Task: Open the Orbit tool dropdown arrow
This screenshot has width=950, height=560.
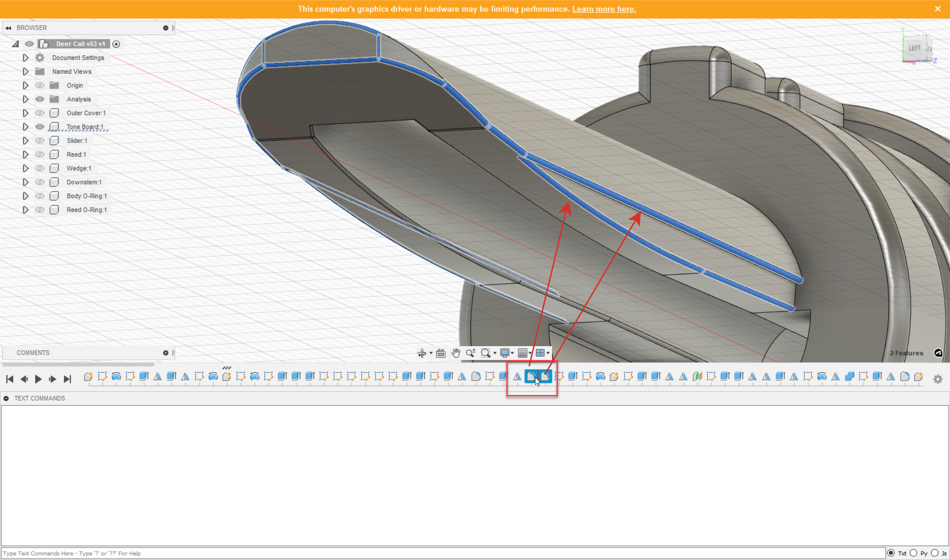Action: click(431, 353)
